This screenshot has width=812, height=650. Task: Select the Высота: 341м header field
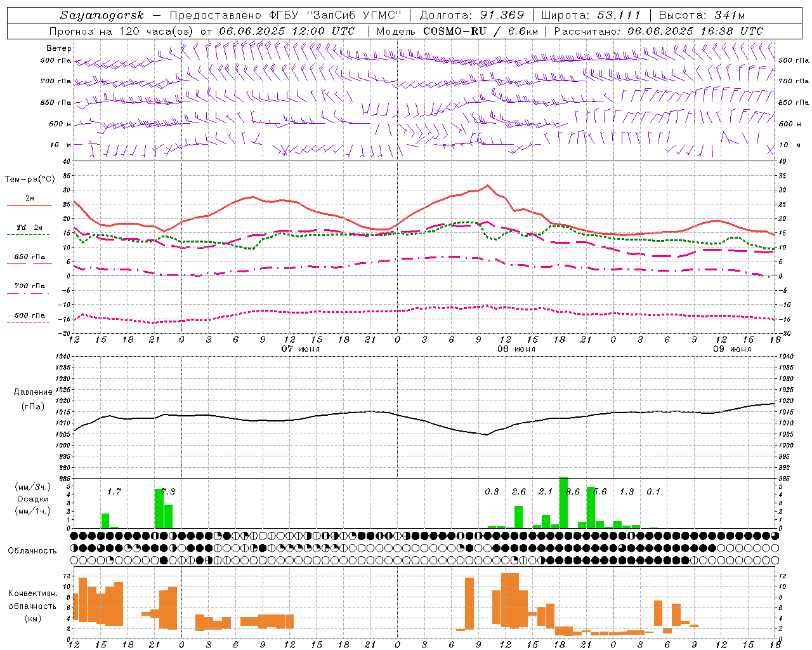[702, 15]
